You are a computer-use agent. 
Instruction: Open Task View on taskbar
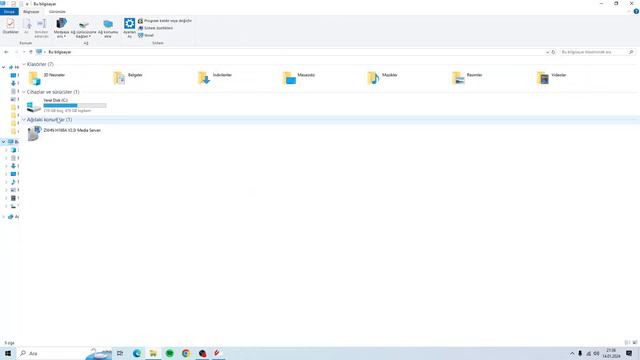pos(120,353)
